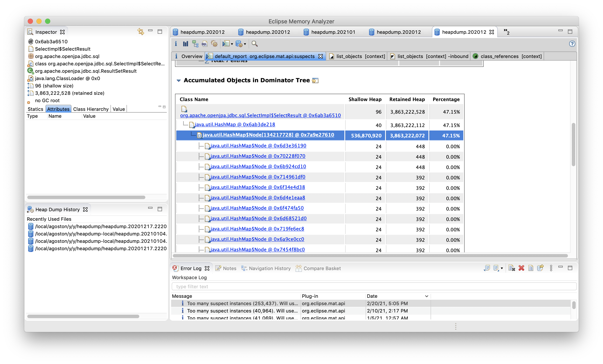Screen dimensions: 603x364
Task: Open the OQL query editor icon
Action: click(x=205, y=44)
